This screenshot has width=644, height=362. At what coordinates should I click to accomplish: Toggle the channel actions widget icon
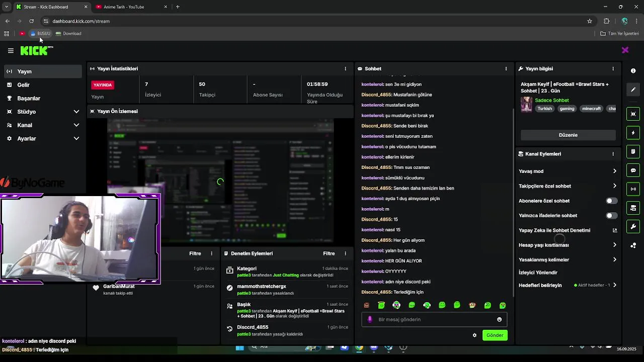pyautogui.click(x=633, y=208)
